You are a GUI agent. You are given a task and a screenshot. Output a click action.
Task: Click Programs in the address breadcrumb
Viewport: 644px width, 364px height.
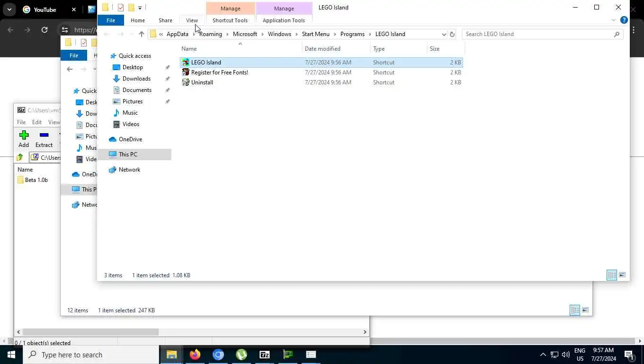(x=352, y=34)
